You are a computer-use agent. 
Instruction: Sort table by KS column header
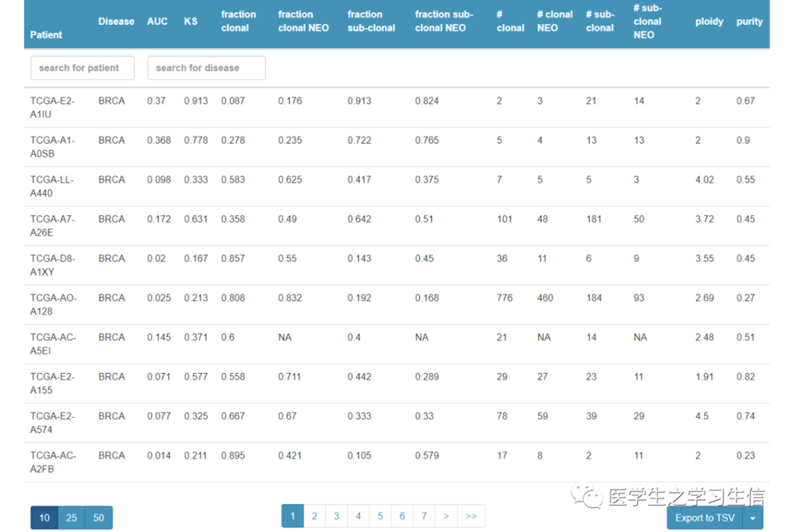[191, 21]
